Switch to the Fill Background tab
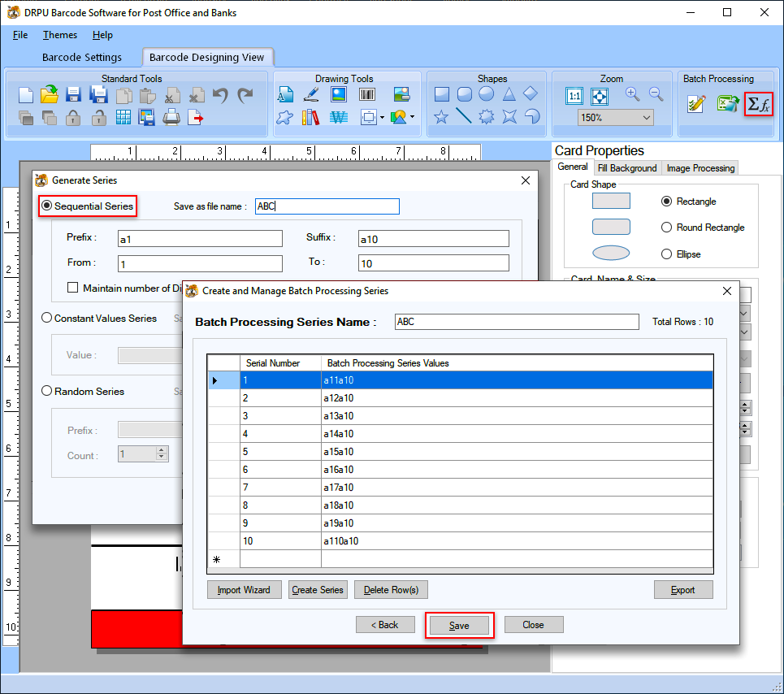Viewport: 784px width, 694px height. 626,167
